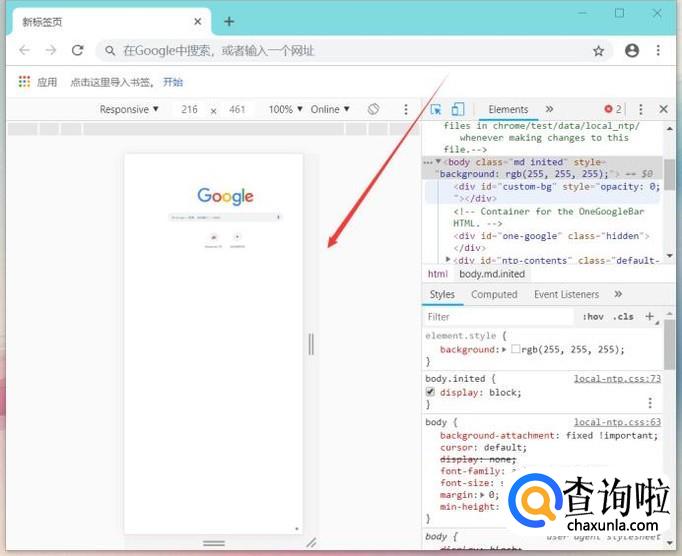Click the body.md.inited breadcrumb
The image size is (682, 556).
[x=492, y=274]
